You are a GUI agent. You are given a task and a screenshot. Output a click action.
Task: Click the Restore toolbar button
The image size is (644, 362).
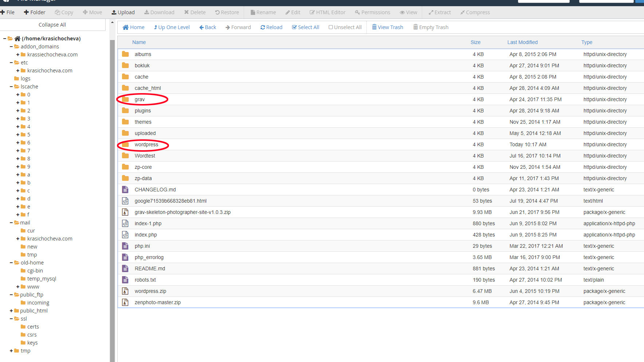tap(227, 12)
